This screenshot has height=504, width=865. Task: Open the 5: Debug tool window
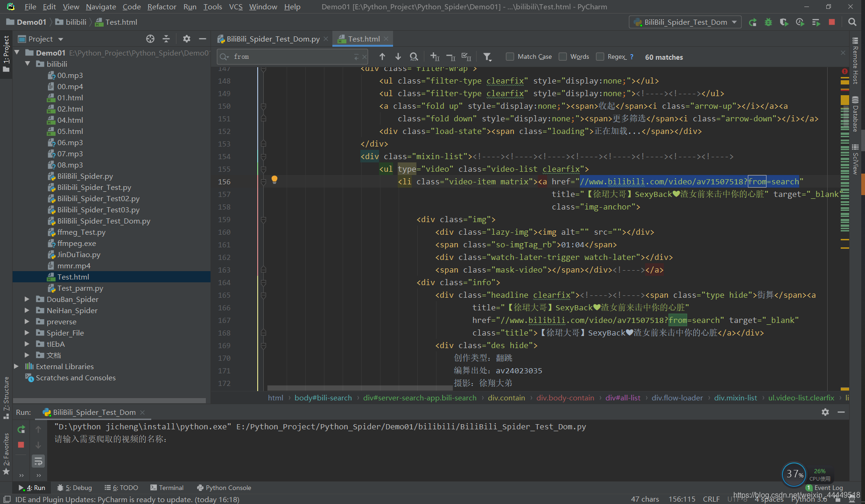[74, 488]
